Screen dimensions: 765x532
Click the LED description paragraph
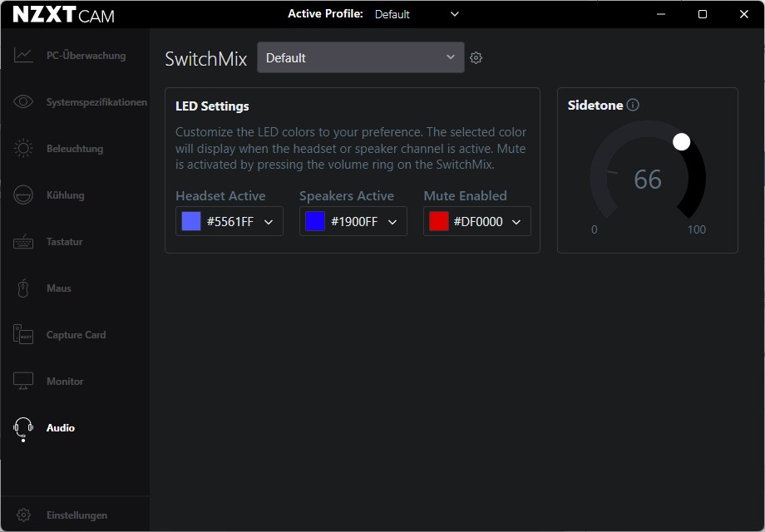click(x=351, y=148)
